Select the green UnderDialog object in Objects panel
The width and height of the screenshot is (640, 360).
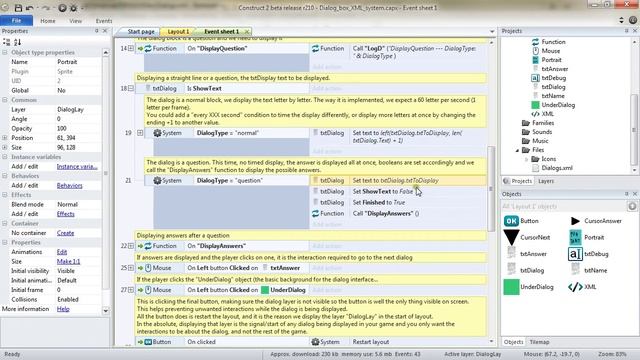(x=511, y=287)
